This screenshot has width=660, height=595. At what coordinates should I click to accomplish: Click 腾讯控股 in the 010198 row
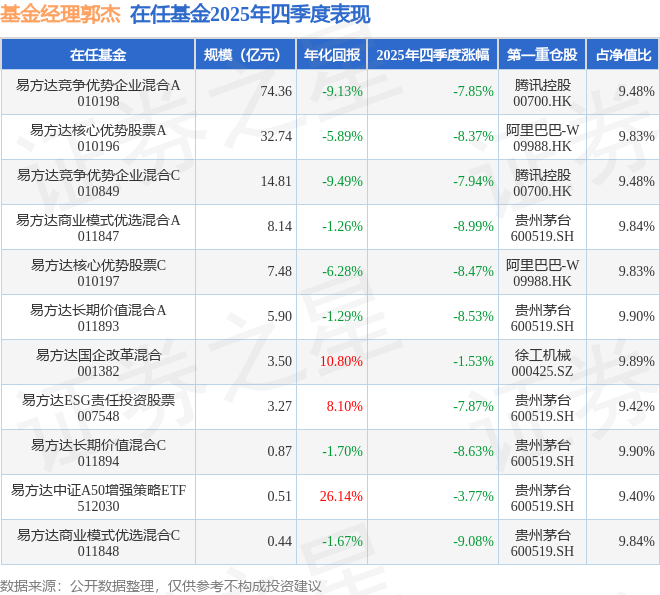(x=543, y=85)
